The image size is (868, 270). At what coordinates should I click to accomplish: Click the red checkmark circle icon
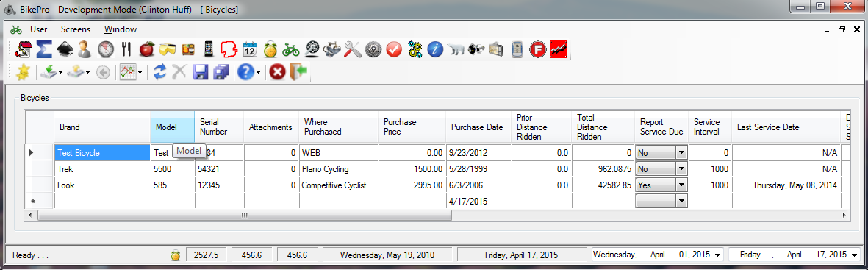pyautogui.click(x=394, y=50)
